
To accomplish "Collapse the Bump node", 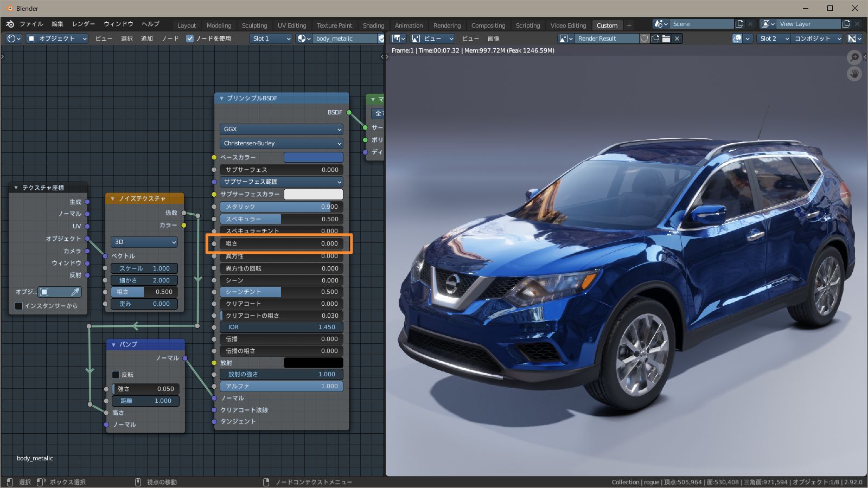I will pyautogui.click(x=113, y=344).
